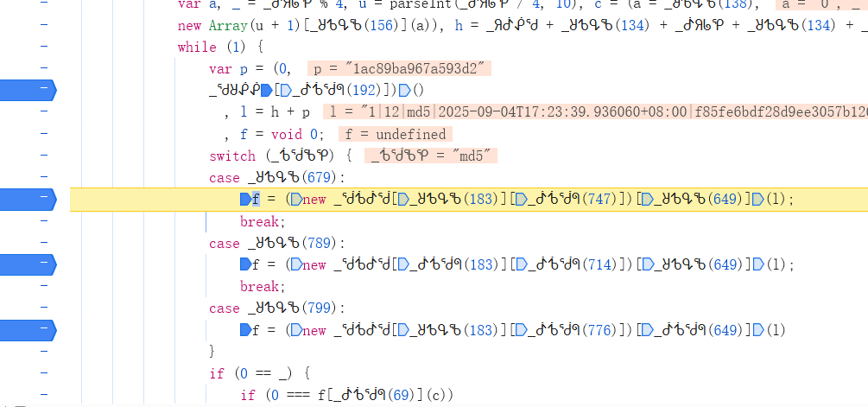Click the 'void' keyword in 'f = void 0'
The width and height of the screenshot is (868, 407).
pyautogui.click(x=287, y=134)
